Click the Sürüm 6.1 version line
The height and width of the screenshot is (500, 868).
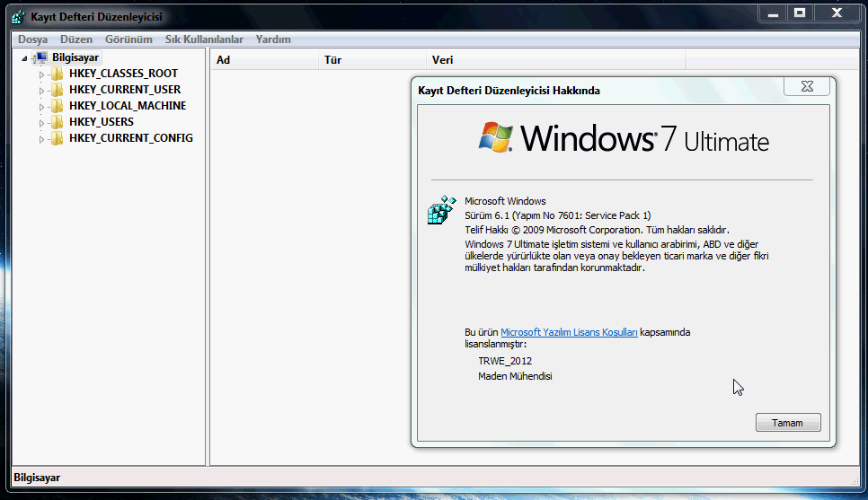[x=557, y=215]
